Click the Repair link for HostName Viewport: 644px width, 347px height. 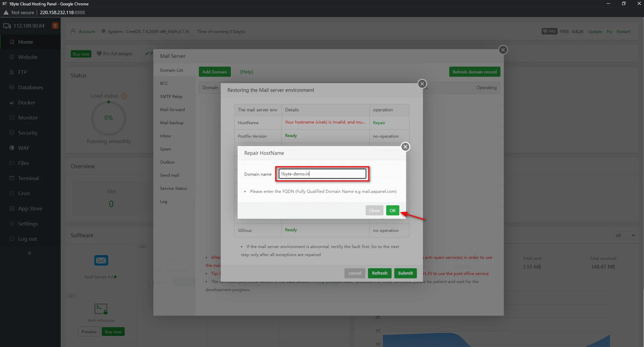tap(379, 123)
